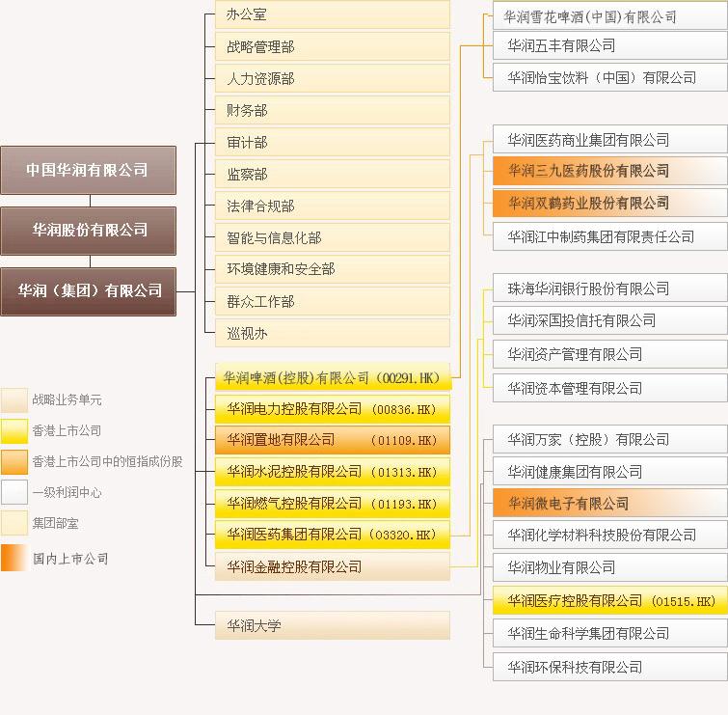Click the white 一级利润中心 legend swatch
Viewport: 728px width, 715px height.
(14, 492)
